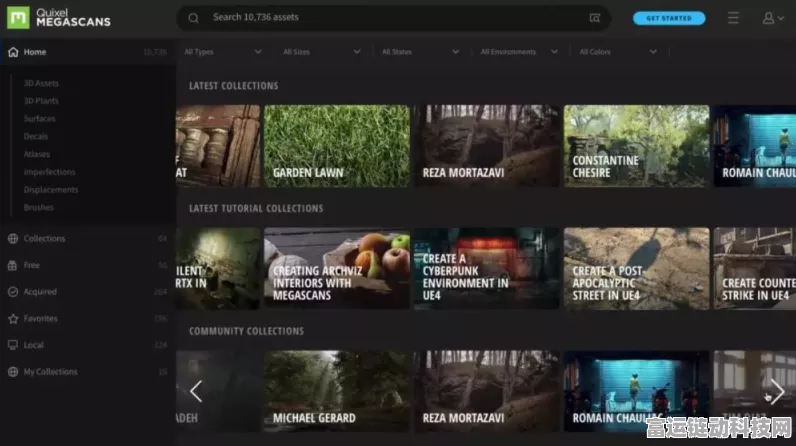Select Atlases category

37,154
